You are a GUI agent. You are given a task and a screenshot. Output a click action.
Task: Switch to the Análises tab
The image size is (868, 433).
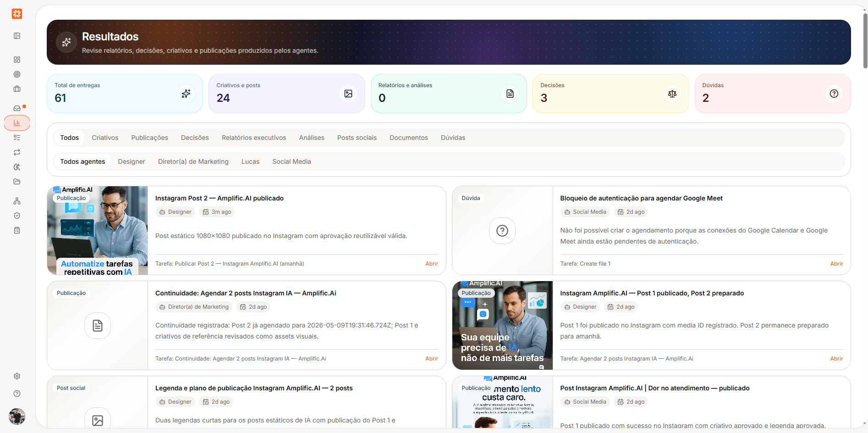coord(312,138)
